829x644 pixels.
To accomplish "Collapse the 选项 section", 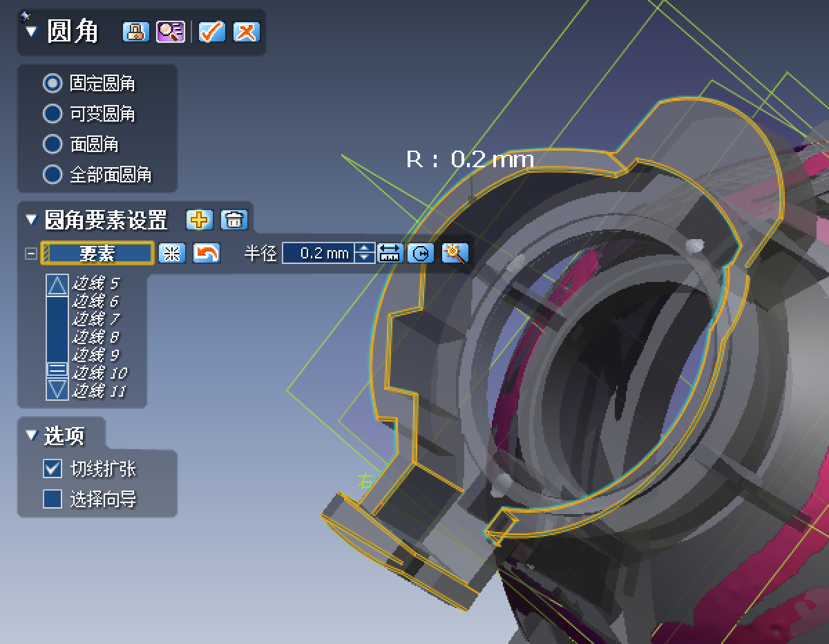I will 31,435.
